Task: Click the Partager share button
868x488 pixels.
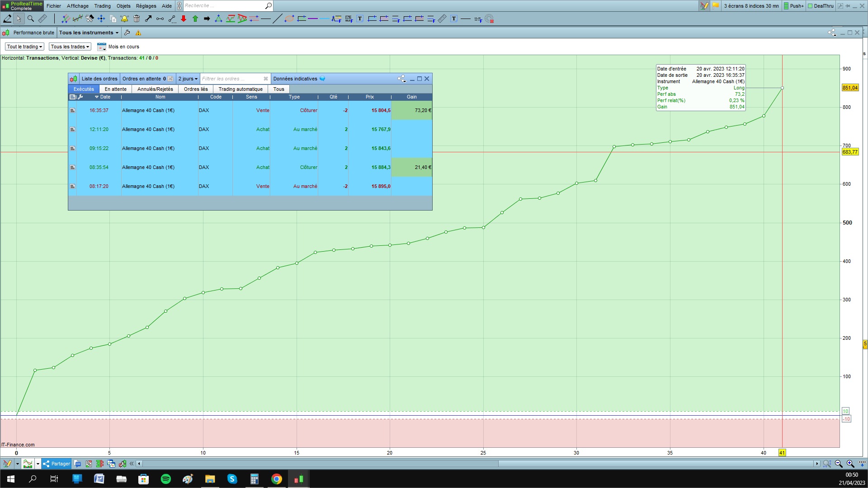Action: click(57, 464)
